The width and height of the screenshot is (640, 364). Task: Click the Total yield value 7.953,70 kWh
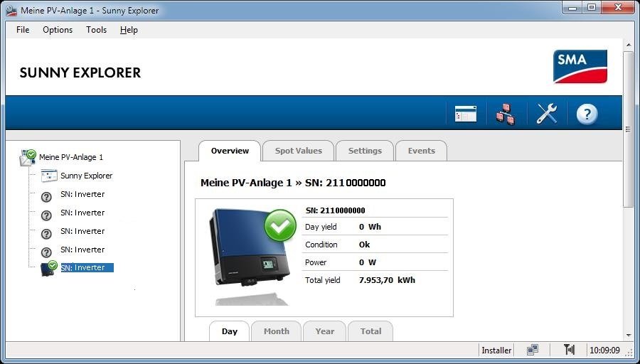click(387, 280)
